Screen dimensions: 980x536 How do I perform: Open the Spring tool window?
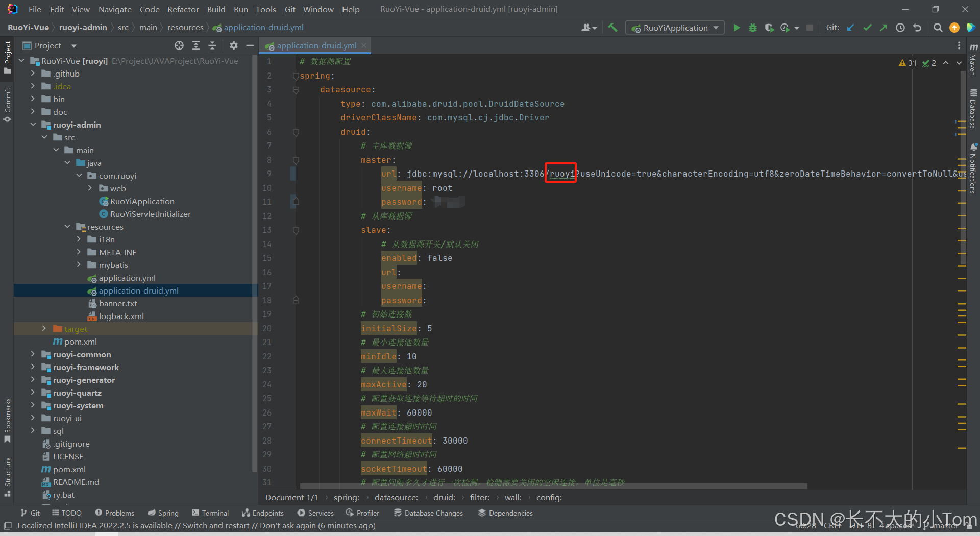pyautogui.click(x=163, y=513)
